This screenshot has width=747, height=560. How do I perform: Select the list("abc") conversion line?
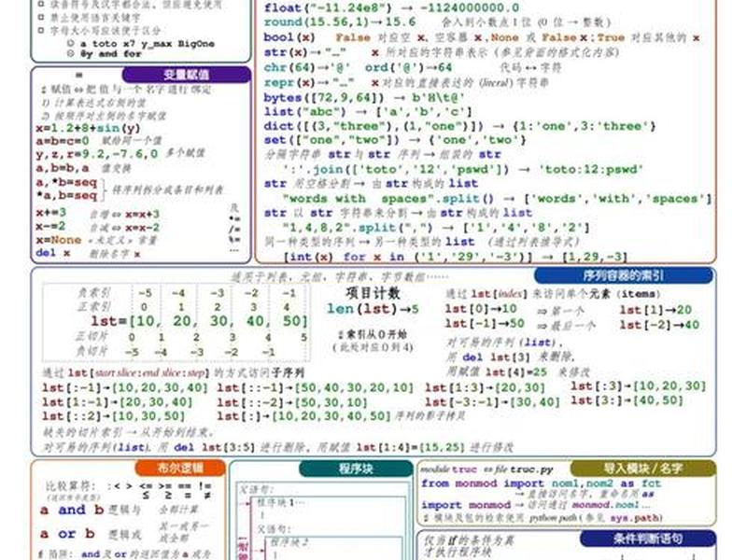(368, 112)
